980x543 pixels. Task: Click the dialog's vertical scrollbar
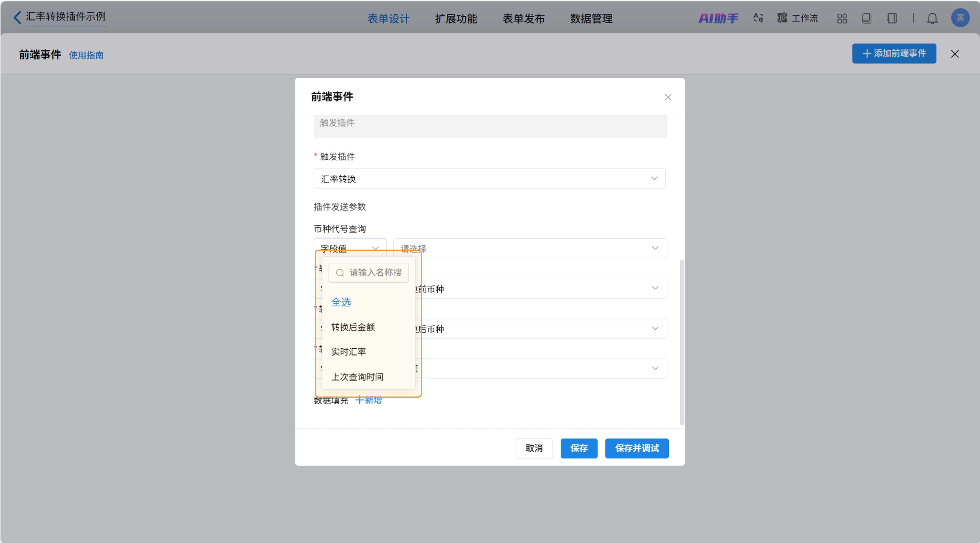point(682,342)
